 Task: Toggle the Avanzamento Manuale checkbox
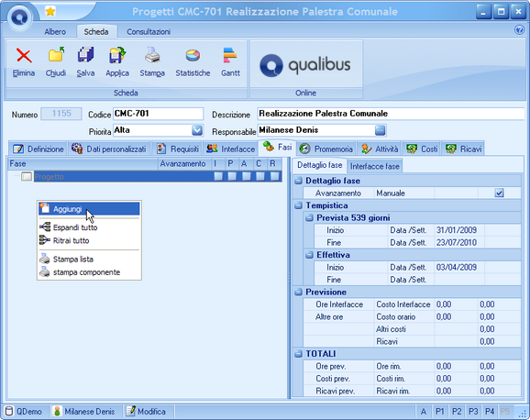point(499,193)
